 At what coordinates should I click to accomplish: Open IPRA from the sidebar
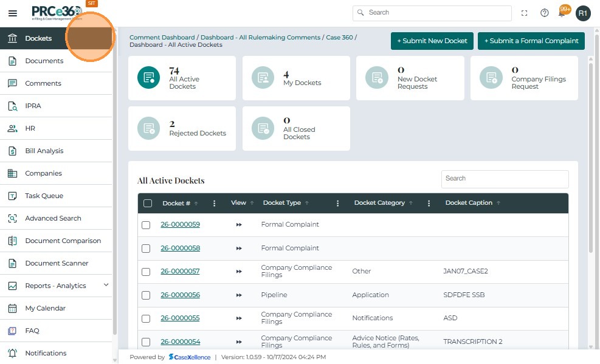point(33,106)
